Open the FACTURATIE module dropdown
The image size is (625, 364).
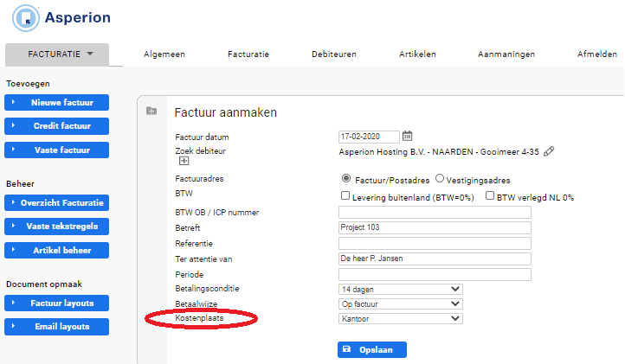coord(57,54)
